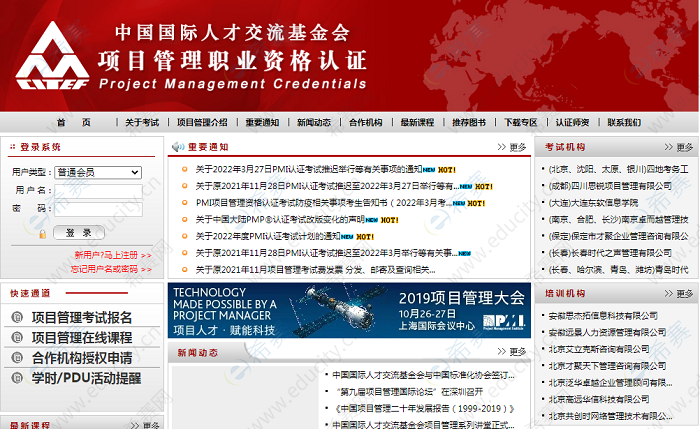Screen dimensions: 700x429
Task: Open (长春)长春时代之声管理有限公司 link
Action: point(610,253)
